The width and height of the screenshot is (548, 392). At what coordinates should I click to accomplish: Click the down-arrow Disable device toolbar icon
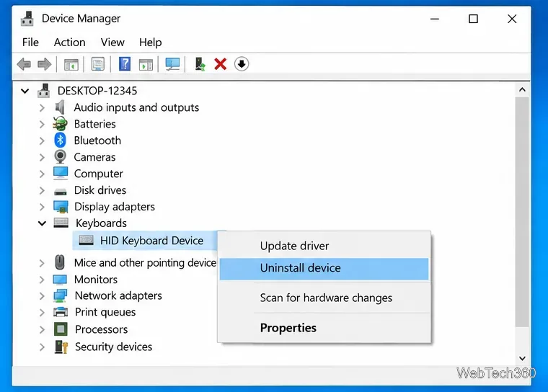tap(242, 64)
